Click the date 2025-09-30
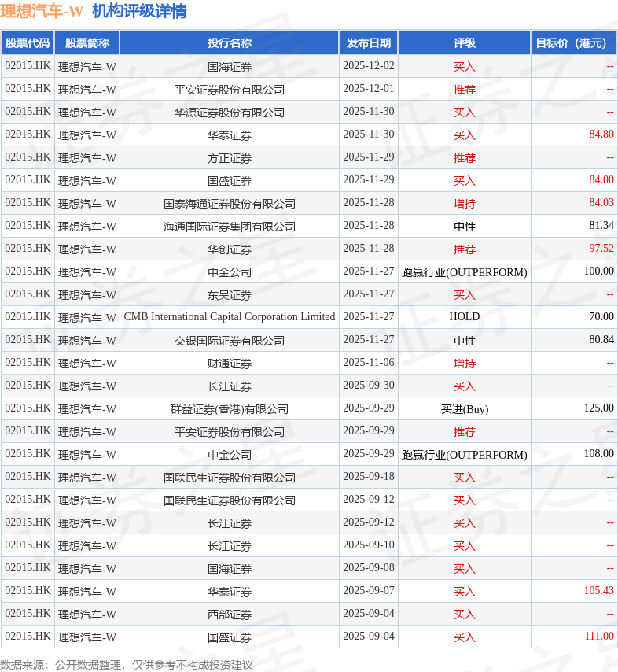 368,385
